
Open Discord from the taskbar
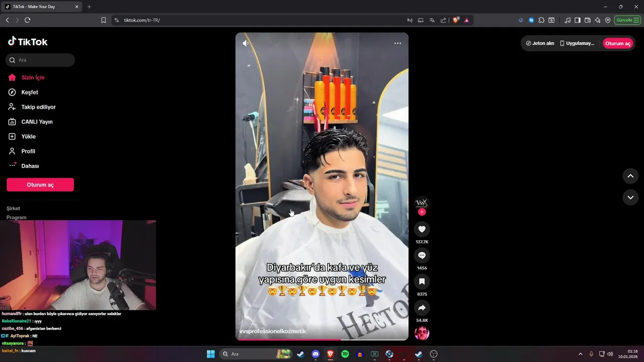(x=315, y=354)
